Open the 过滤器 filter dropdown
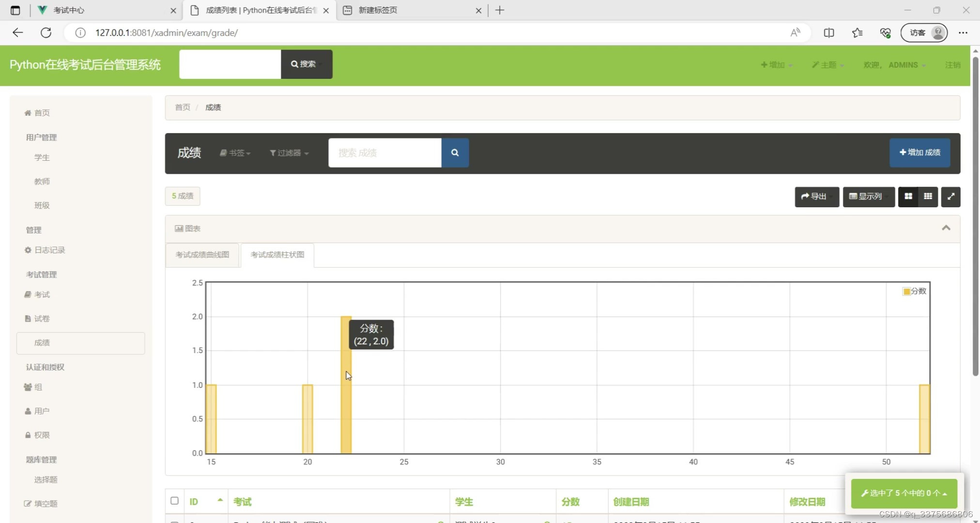The width and height of the screenshot is (980, 523). [x=289, y=153]
